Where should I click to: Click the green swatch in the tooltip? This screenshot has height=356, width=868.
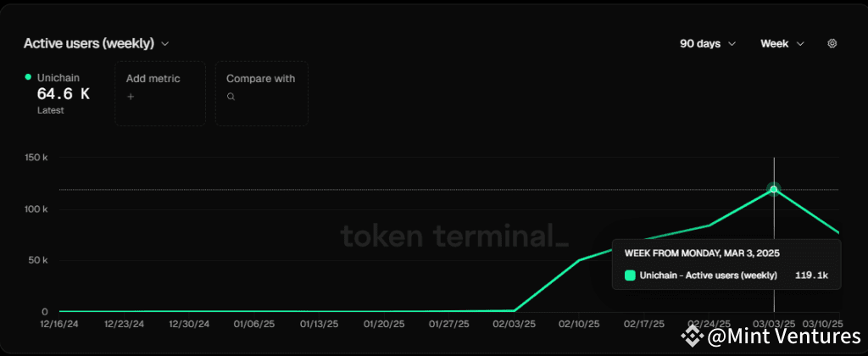[x=630, y=275]
